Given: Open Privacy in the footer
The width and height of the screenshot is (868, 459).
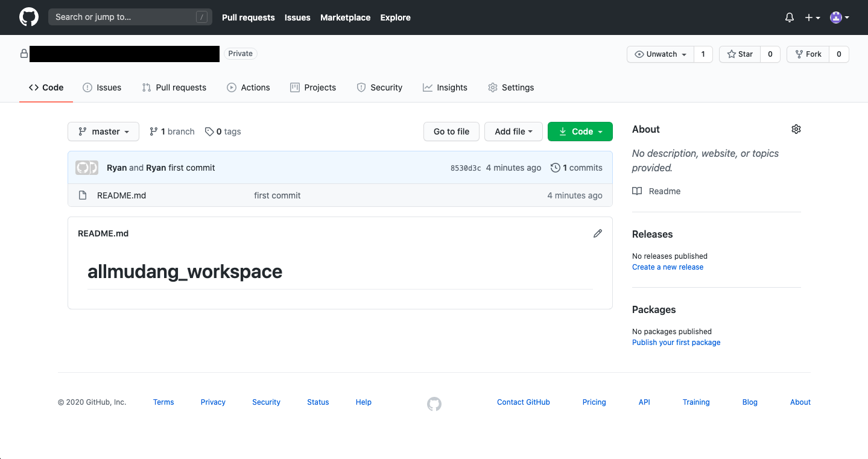Looking at the screenshot, I should 213,402.
